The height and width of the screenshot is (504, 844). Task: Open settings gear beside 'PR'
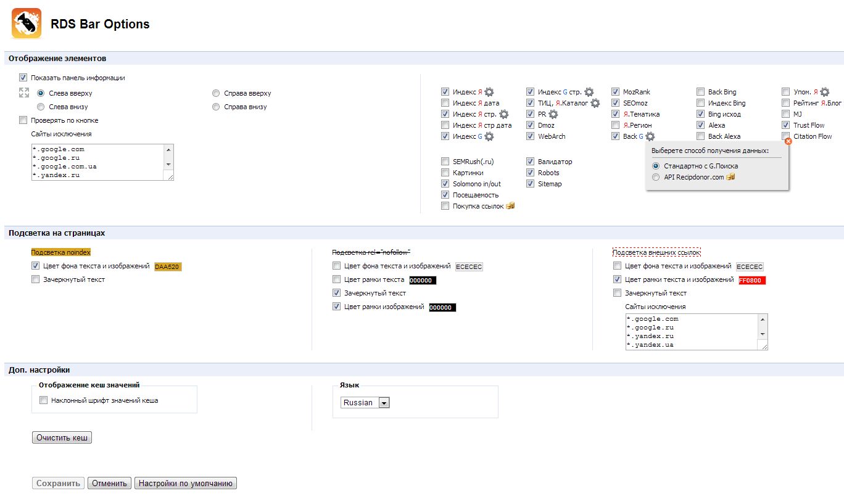(553, 114)
